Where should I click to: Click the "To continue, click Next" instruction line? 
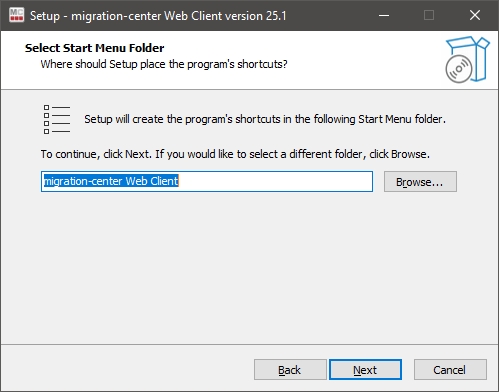coord(235,154)
